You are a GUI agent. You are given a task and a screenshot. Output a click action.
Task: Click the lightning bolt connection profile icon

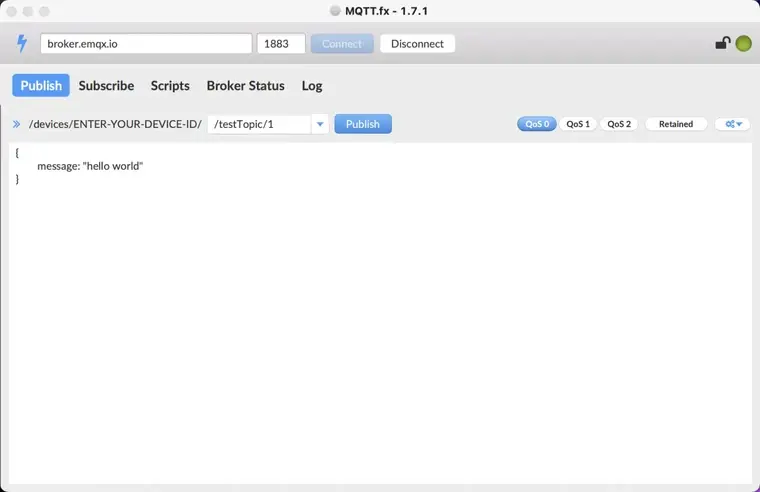coord(22,44)
